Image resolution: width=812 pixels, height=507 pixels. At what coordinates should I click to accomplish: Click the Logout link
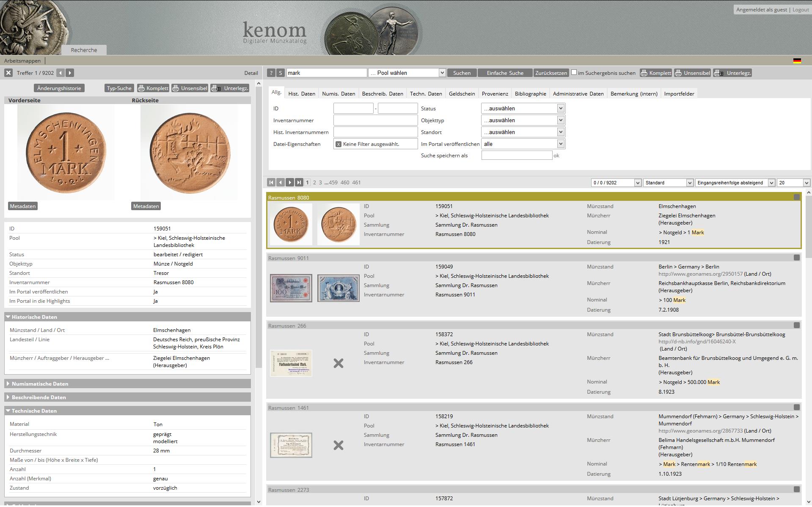[x=801, y=9]
